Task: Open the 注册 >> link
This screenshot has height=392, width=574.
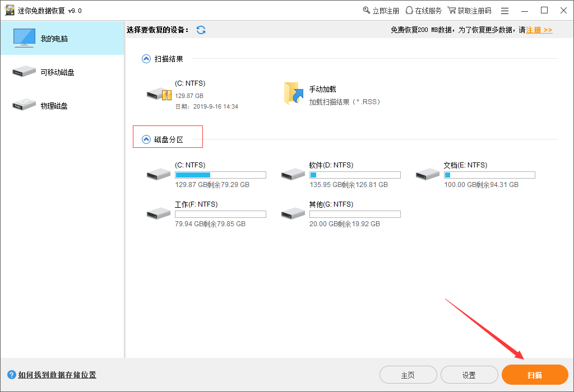Action: [539, 30]
